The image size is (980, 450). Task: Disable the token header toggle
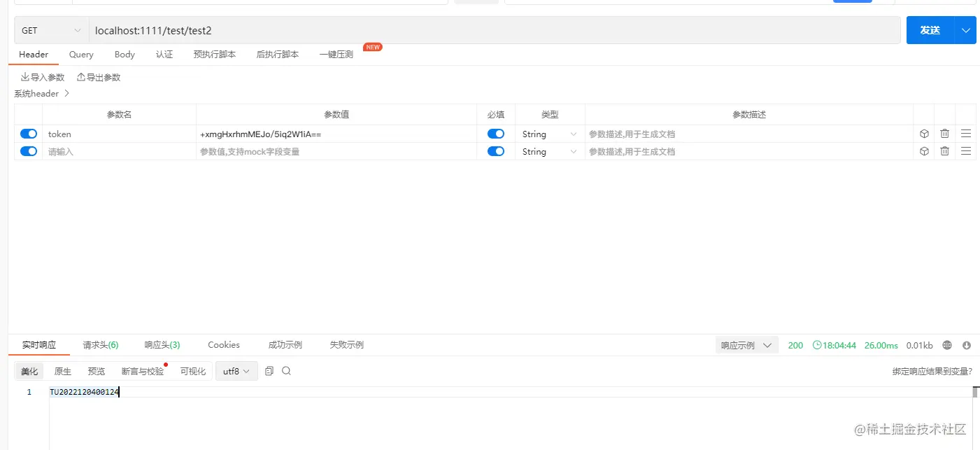27,134
